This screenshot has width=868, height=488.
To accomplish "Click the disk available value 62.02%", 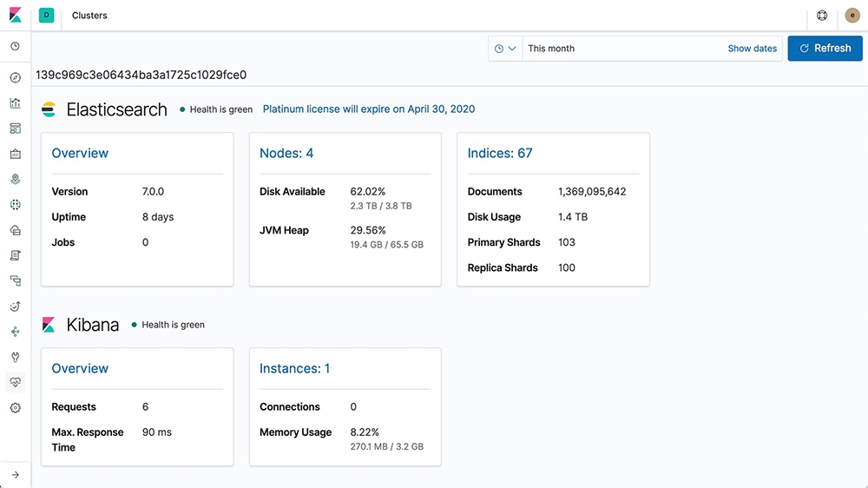I will tap(367, 192).
